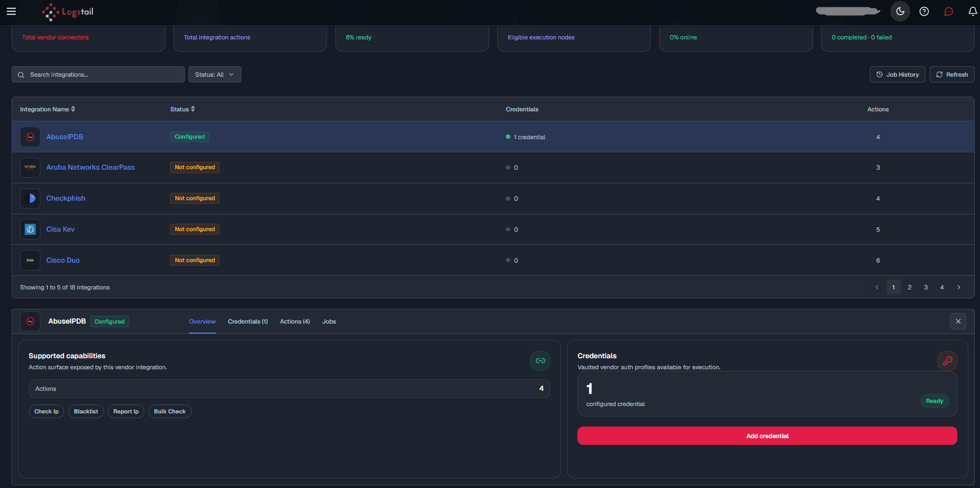This screenshot has width=980, height=488.
Task: Open the chat feedback icon
Action: coord(949,12)
